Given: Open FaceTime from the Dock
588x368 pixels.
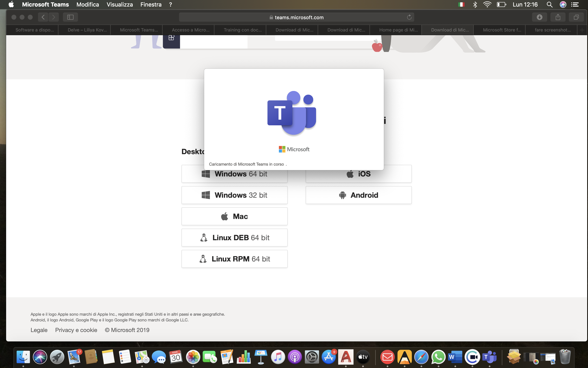Looking at the screenshot, I should point(210,357).
